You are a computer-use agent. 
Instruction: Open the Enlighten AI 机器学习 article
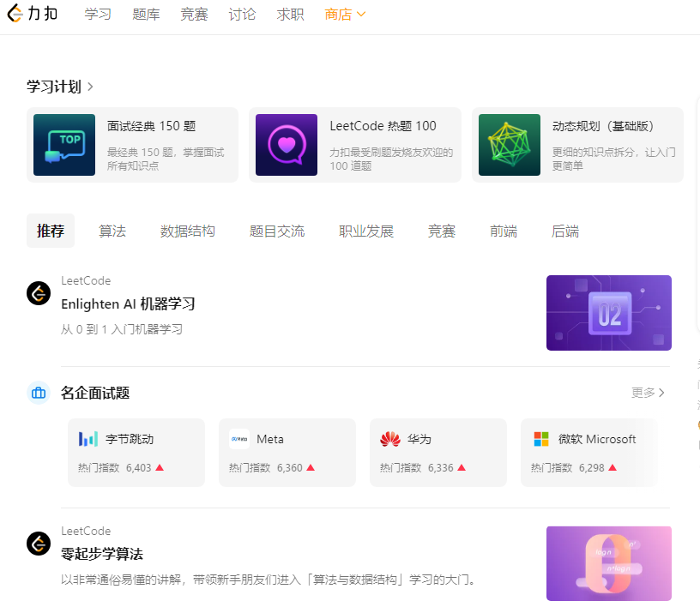click(x=128, y=303)
